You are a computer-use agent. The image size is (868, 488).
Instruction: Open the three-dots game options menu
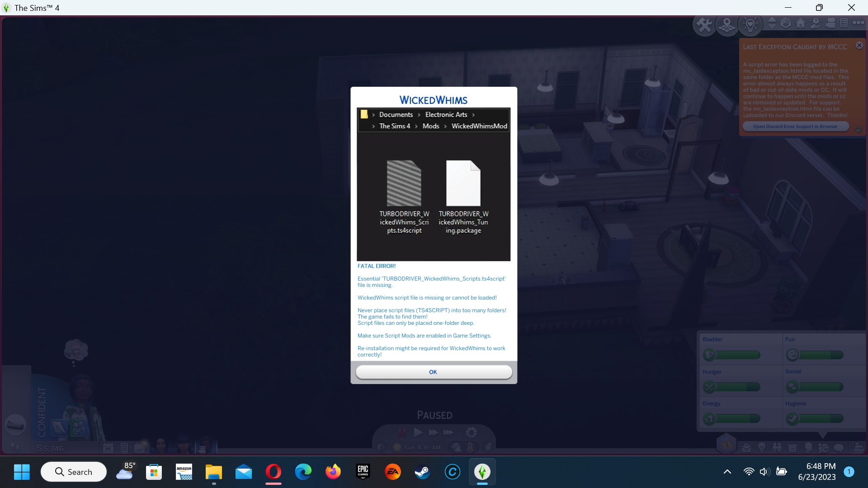click(858, 23)
